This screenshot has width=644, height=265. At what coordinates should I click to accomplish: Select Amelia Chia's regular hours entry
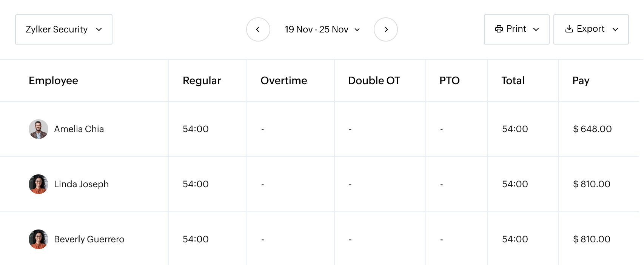196,129
